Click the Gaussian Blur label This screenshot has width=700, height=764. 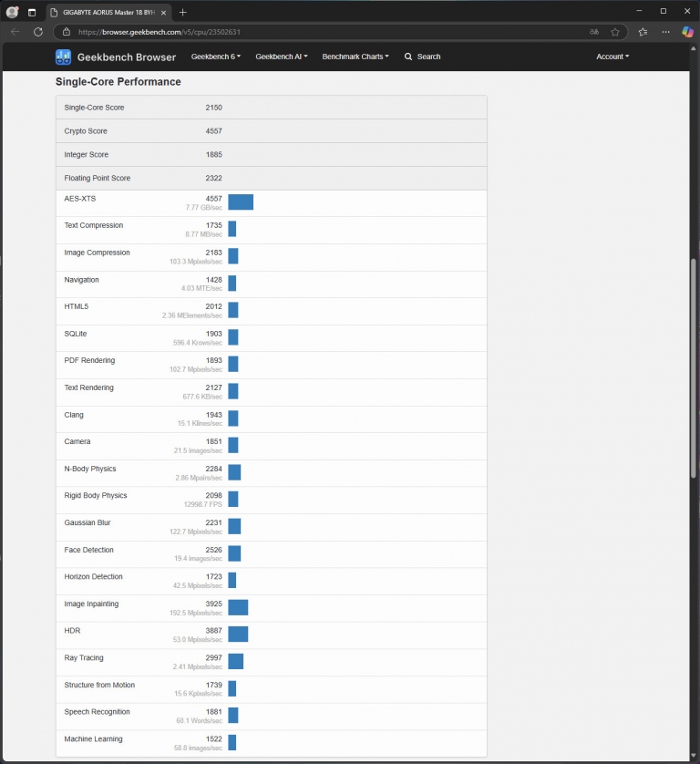87,522
